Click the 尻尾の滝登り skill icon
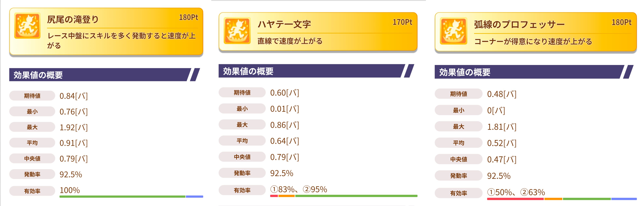This screenshot has width=644, height=206. pyautogui.click(x=27, y=26)
